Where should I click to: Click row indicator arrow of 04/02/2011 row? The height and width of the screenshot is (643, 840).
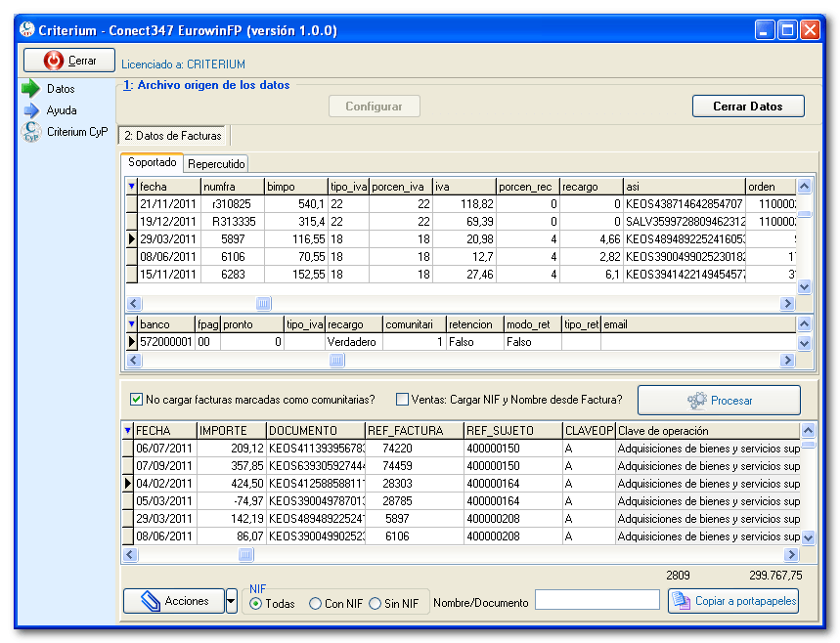point(127,484)
